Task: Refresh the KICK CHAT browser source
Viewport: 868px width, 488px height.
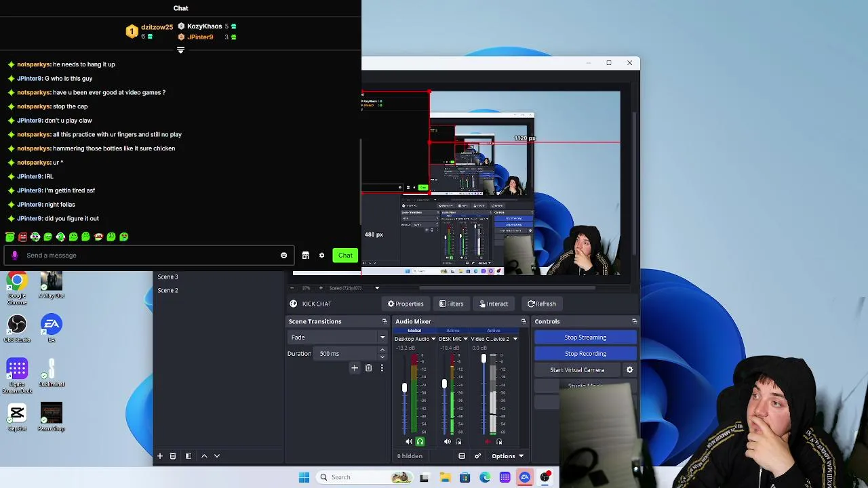Action: click(542, 304)
